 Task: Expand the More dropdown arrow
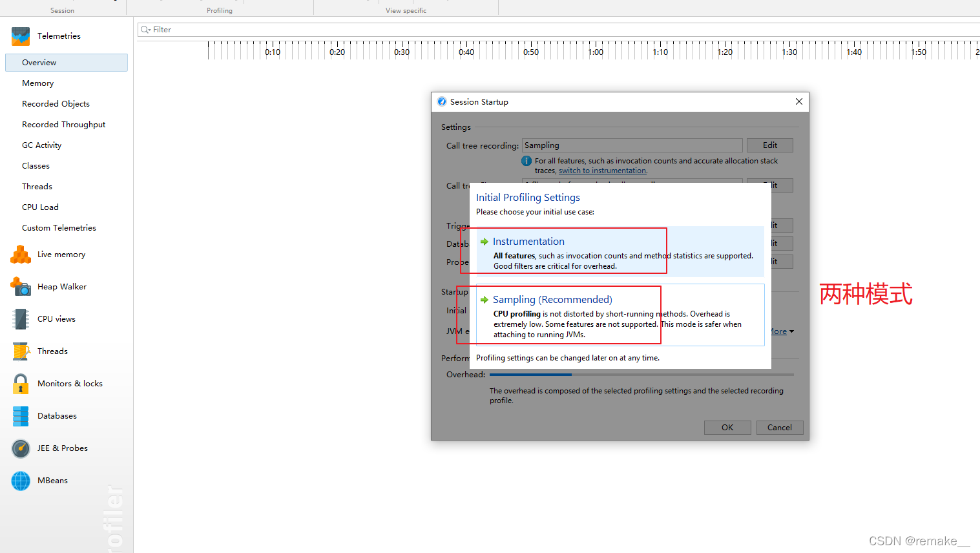click(791, 331)
